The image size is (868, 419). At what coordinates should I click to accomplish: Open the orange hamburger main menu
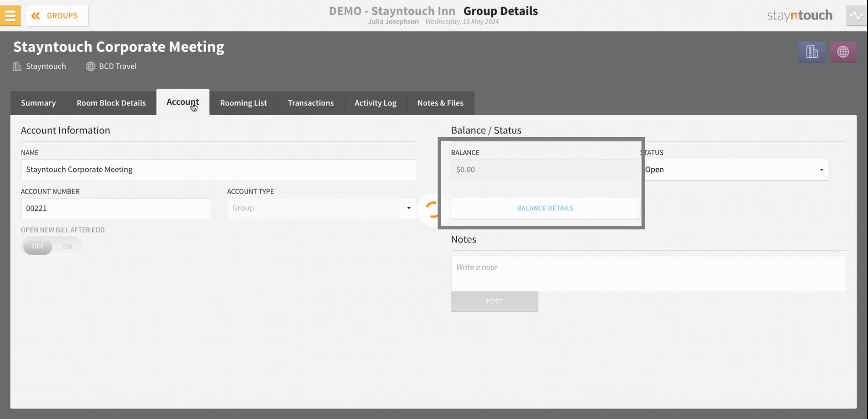[10, 15]
